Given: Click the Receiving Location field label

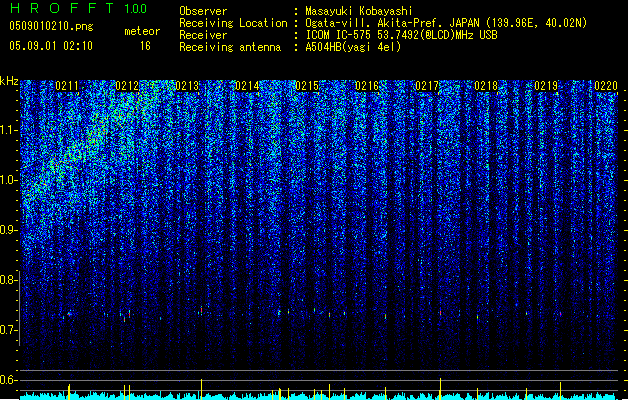Looking at the screenshot, I should point(233,23).
